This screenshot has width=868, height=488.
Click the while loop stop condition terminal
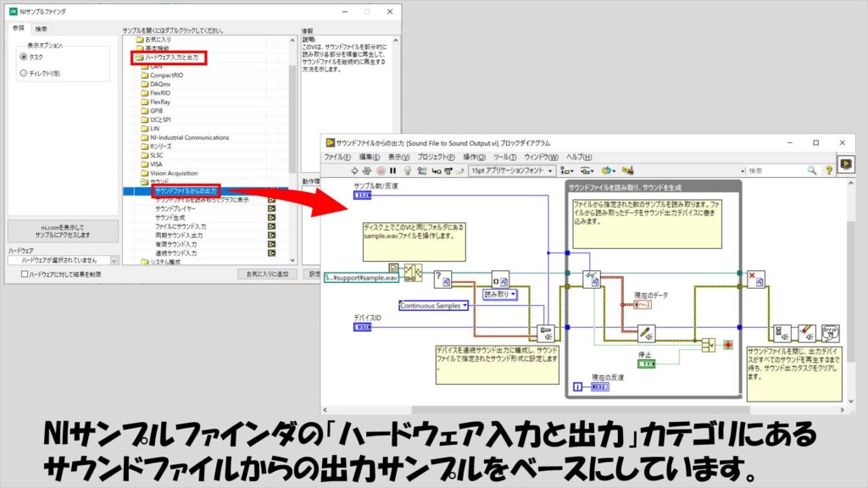click(727, 346)
